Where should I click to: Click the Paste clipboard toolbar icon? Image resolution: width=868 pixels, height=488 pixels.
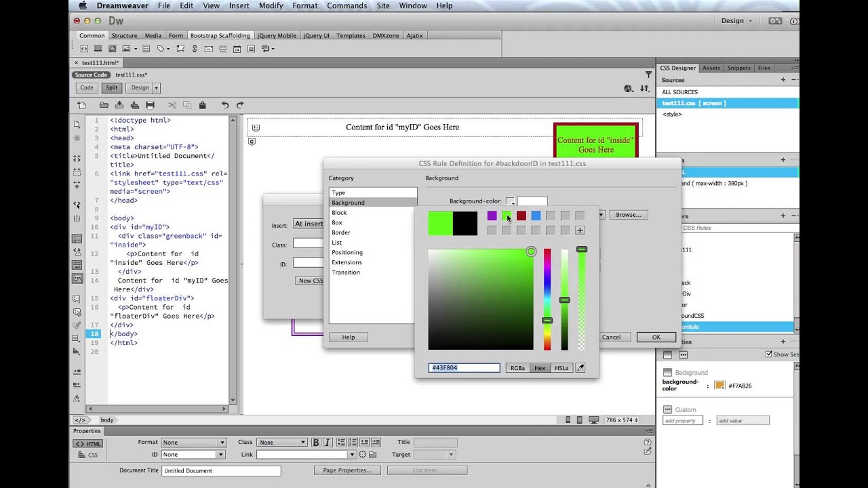(x=202, y=105)
